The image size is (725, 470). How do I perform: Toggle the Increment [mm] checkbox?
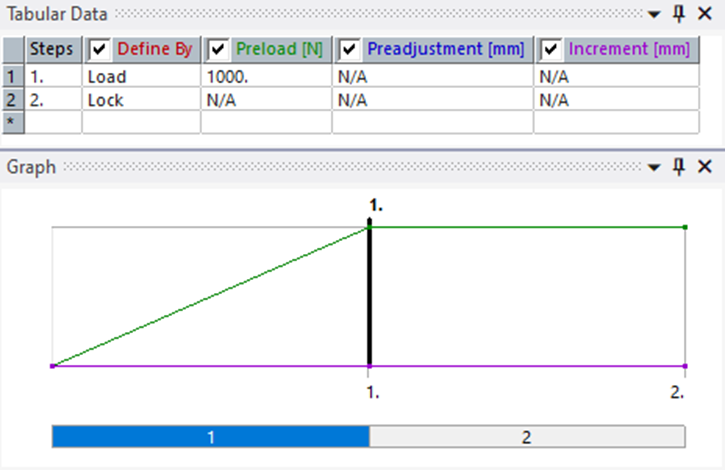tap(549, 49)
